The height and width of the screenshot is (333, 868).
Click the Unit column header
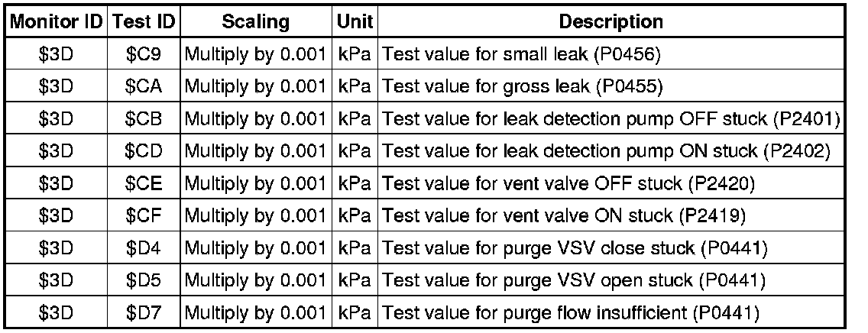point(355,22)
